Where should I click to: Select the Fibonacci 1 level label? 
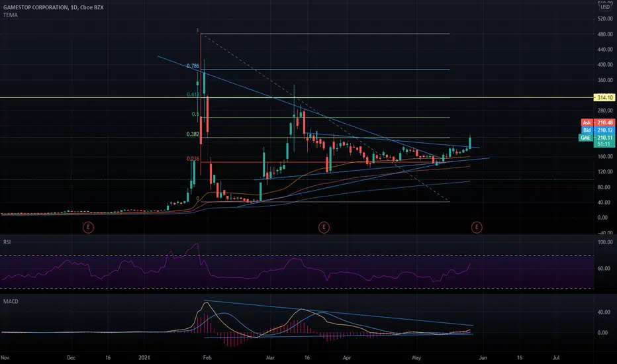[197, 30]
